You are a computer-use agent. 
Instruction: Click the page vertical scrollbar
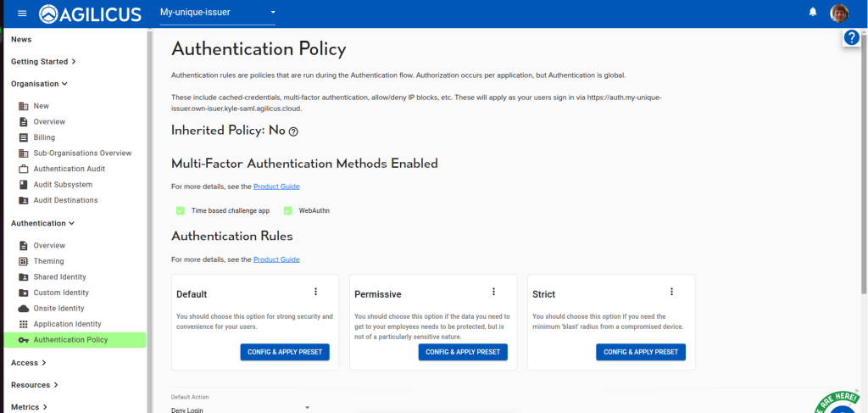pyautogui.click(x=864, y=170)
